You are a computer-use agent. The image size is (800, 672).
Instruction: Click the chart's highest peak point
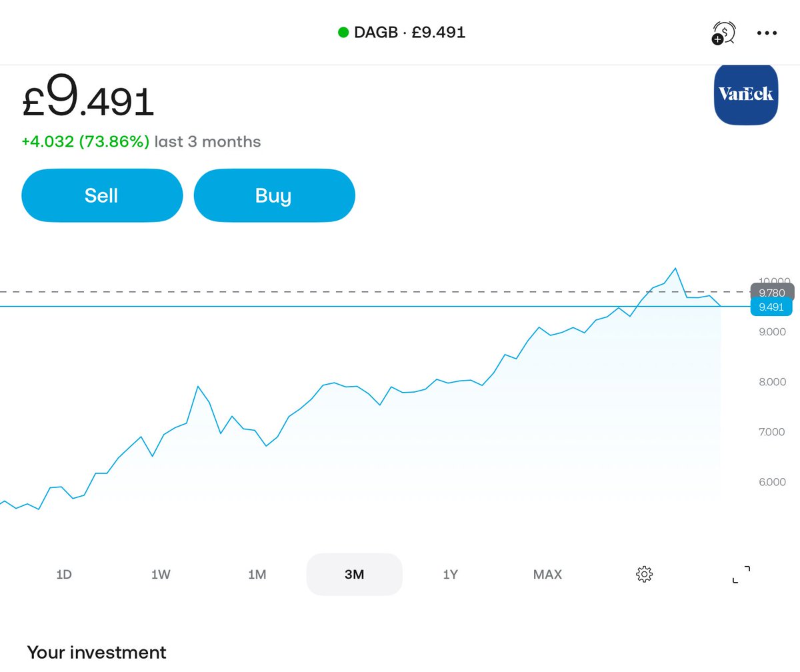coord(675,269)
